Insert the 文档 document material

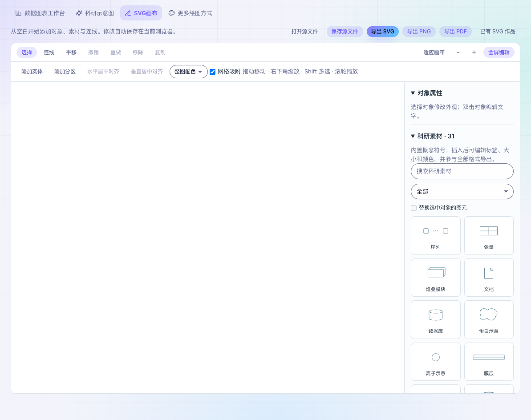tap(489, 278)
